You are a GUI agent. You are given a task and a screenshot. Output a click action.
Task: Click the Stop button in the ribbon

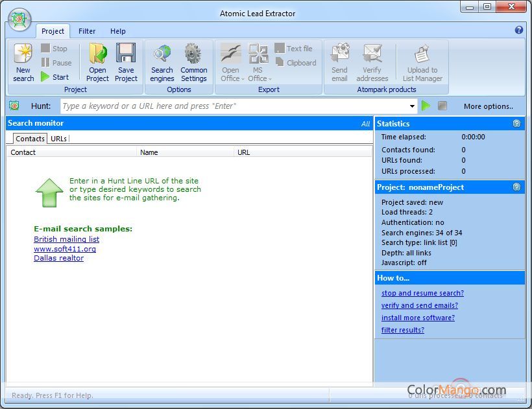54,49
